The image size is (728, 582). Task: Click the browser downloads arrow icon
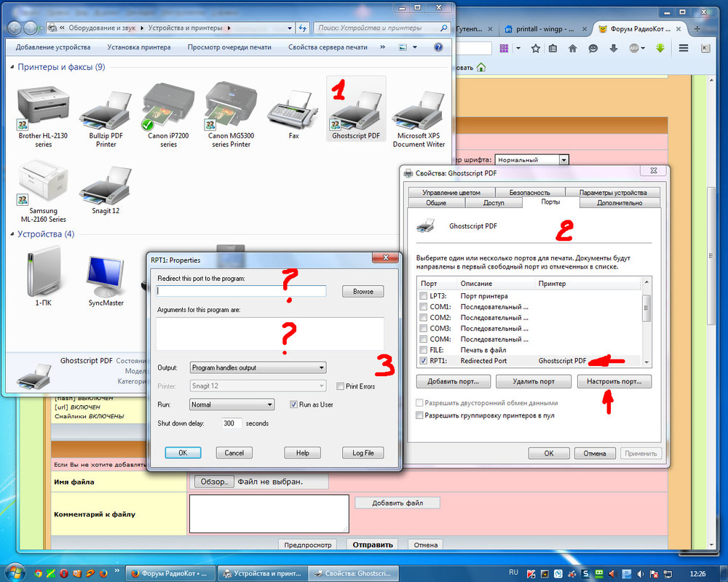pos(613,48)
